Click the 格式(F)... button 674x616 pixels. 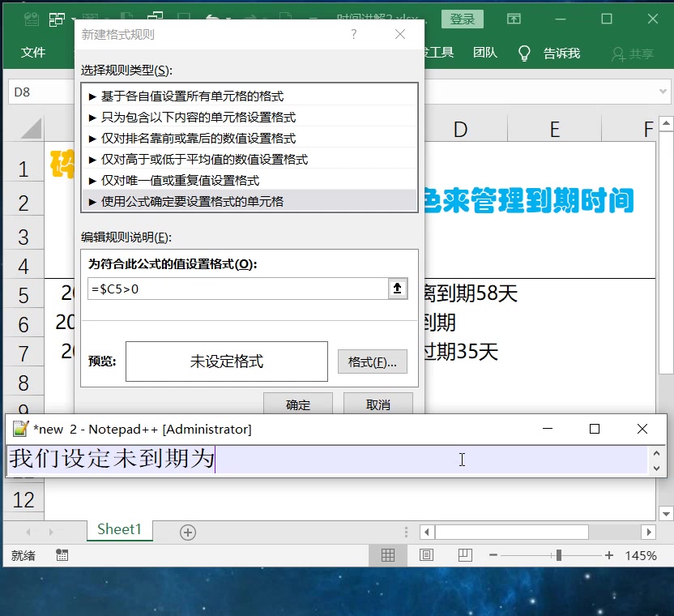point(372,362)
